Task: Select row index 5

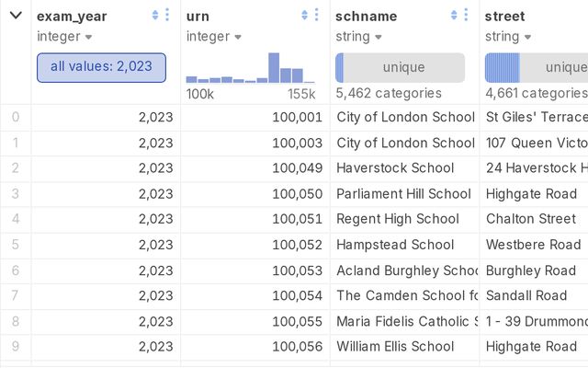Action: [16, 245]
